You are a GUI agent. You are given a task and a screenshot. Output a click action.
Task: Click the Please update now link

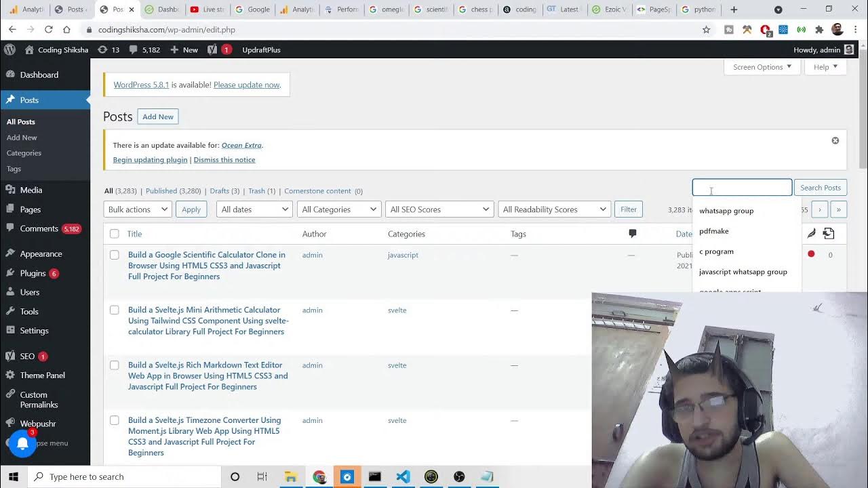point(246,85)
